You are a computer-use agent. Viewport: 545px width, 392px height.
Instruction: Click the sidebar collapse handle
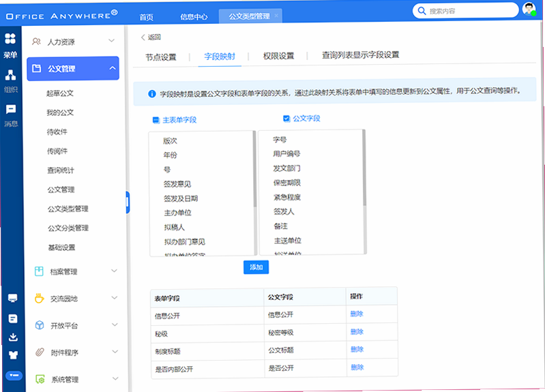click(128, 202)
